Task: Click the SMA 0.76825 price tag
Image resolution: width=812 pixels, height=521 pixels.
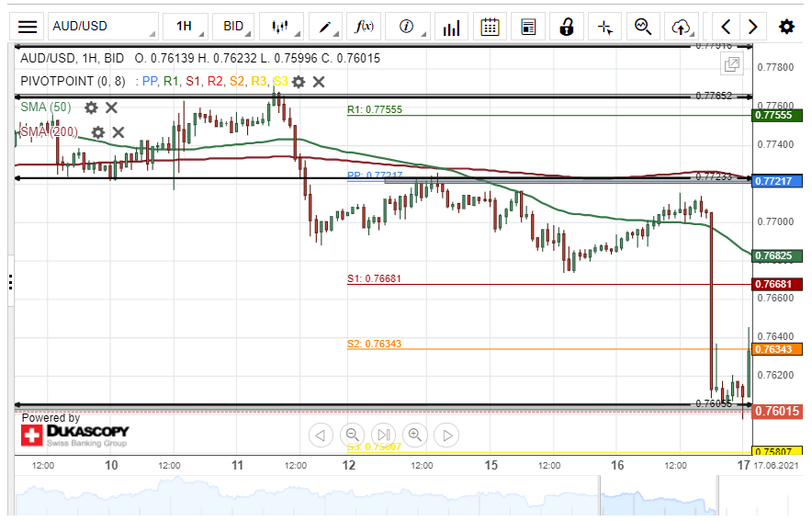Action: click(777, 255)
